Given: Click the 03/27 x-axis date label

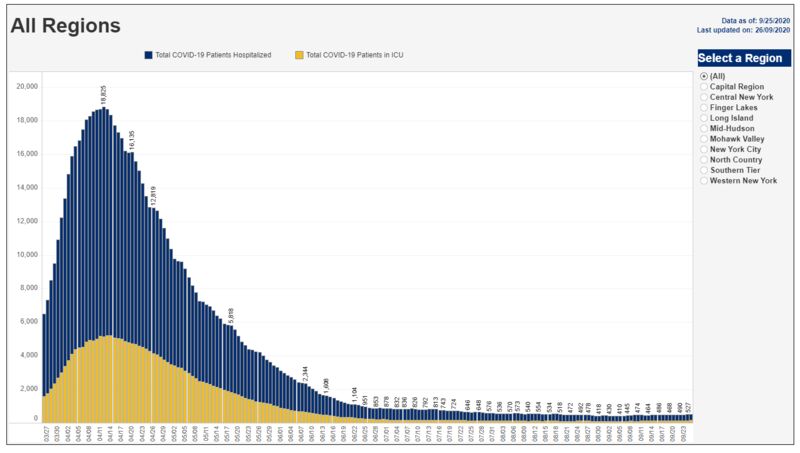Looking at the screenshot, I should point(46,434).
